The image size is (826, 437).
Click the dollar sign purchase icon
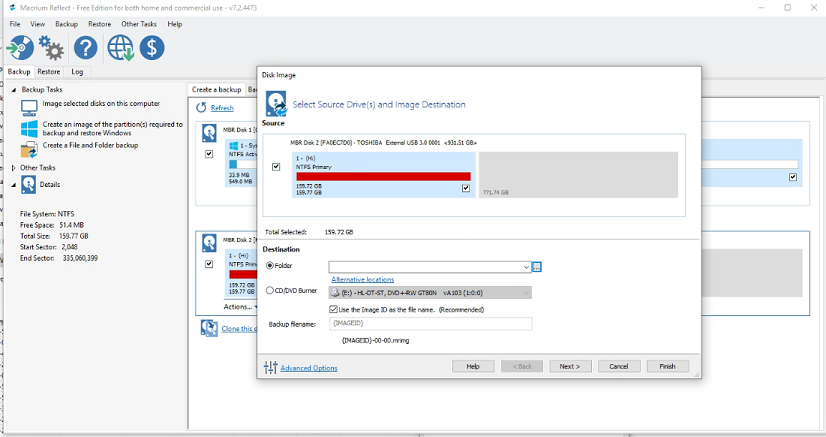(152, 48)
